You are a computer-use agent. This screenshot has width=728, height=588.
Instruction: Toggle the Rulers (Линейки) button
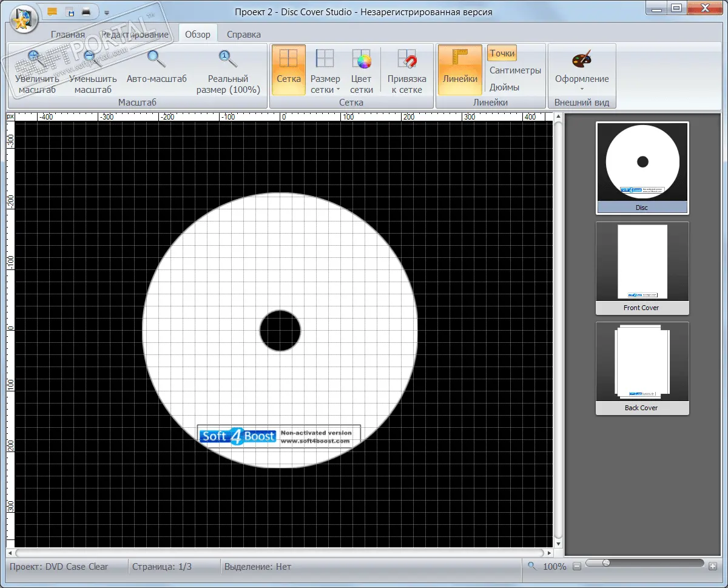(460, 69)
